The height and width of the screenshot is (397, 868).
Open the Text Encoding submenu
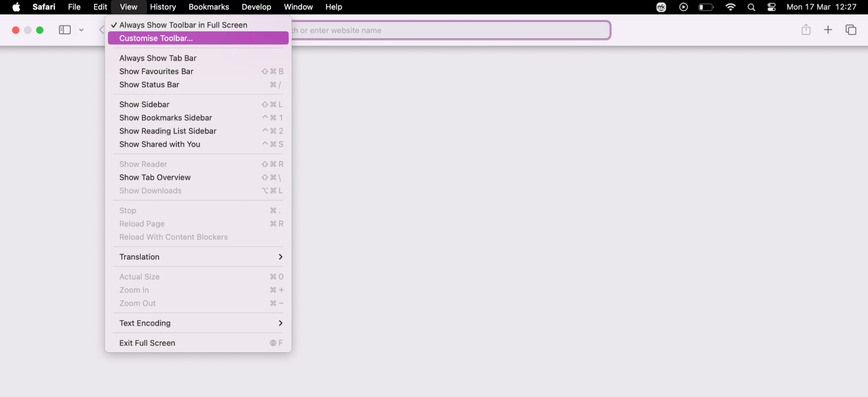(x=145, y=323)
